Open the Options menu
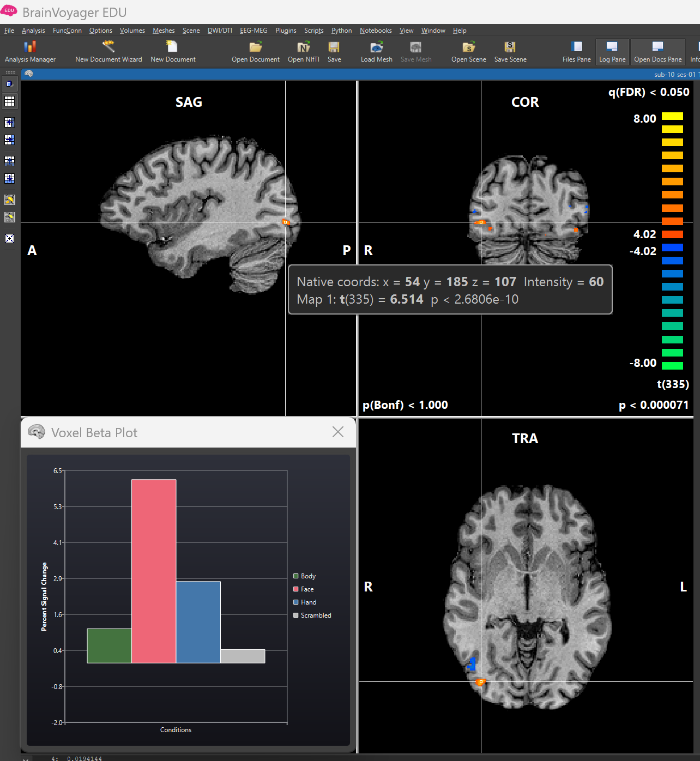 coord(101,31)
